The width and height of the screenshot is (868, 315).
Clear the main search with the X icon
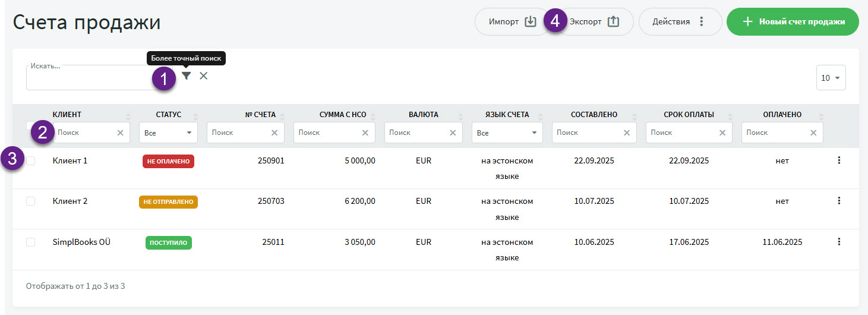[204, 76]
